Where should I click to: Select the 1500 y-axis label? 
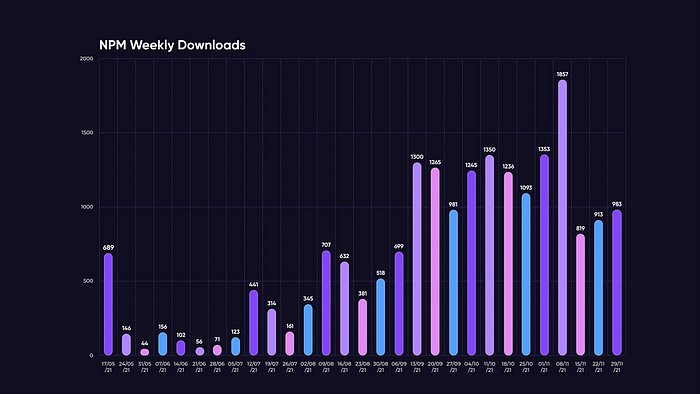click(87, 133)
